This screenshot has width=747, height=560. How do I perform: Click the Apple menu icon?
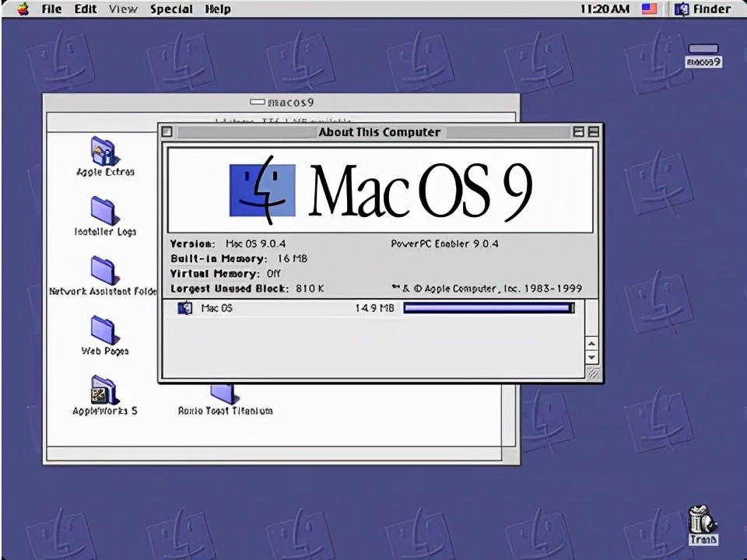click(23, 9)
